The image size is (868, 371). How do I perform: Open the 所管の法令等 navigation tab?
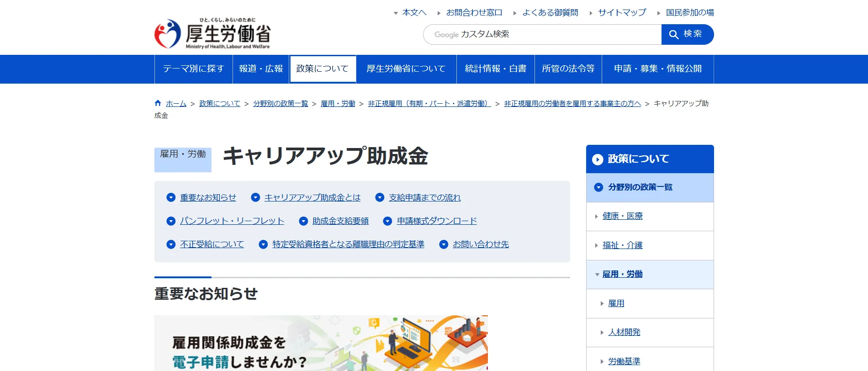pos(568,69)
